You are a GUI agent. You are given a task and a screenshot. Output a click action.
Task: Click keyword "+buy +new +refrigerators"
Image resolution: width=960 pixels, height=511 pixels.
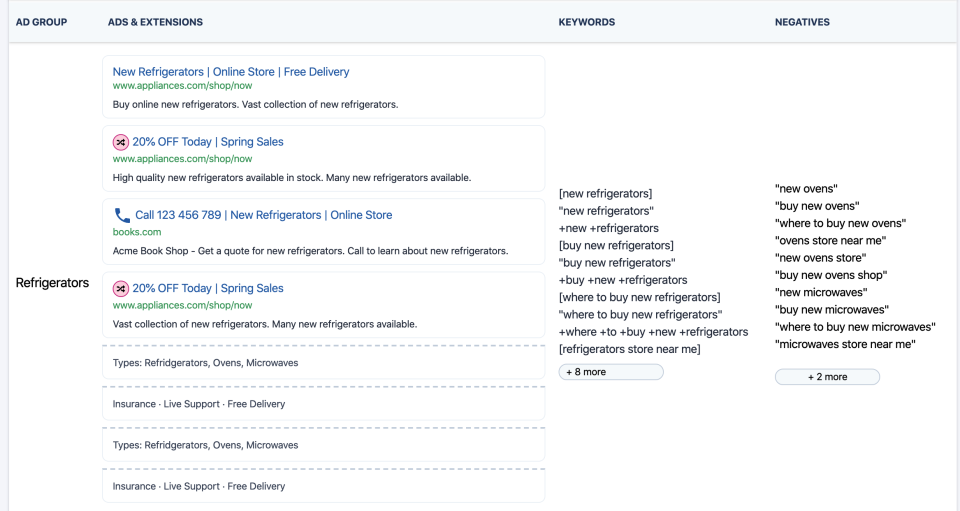pyautogui.click(x=622, y=280)
